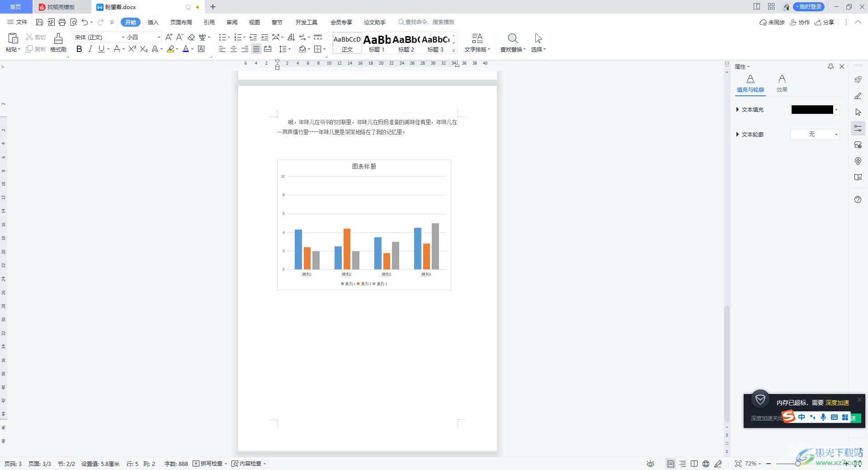Pin the Properties panel

(830, 66)
